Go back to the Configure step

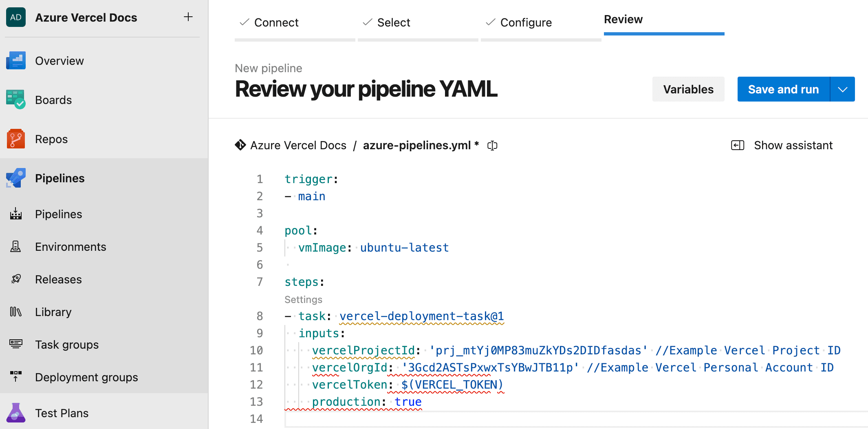coord(526,22)
